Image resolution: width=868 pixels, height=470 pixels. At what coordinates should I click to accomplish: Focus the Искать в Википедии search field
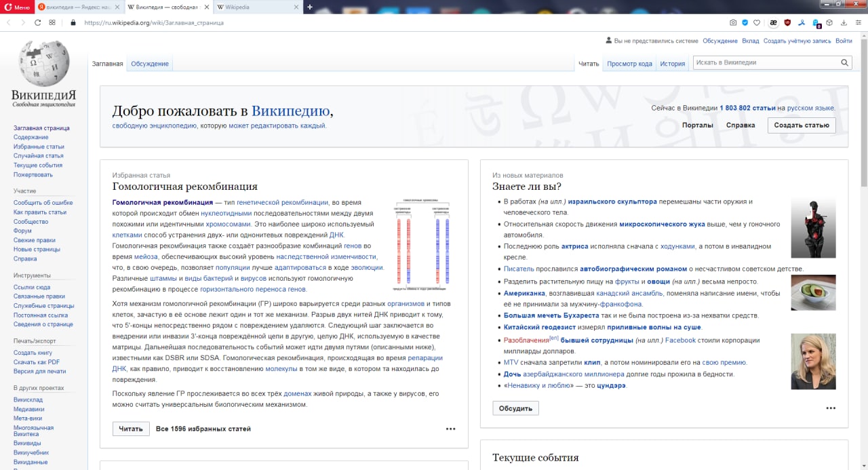[766, 62]
